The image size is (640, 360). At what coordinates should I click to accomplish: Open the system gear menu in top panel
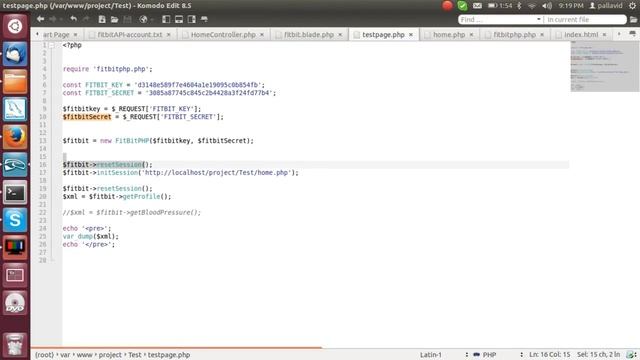click(x=633, y=6)
